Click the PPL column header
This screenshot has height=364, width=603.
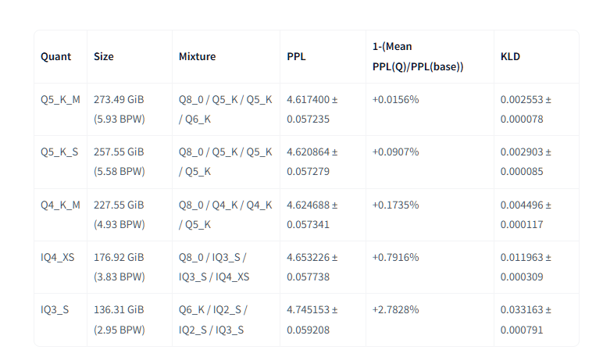click(297, 57)
